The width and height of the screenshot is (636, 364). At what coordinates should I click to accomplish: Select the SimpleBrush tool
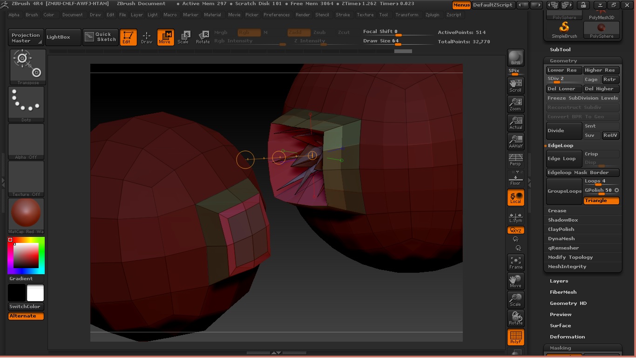[564, 29]
